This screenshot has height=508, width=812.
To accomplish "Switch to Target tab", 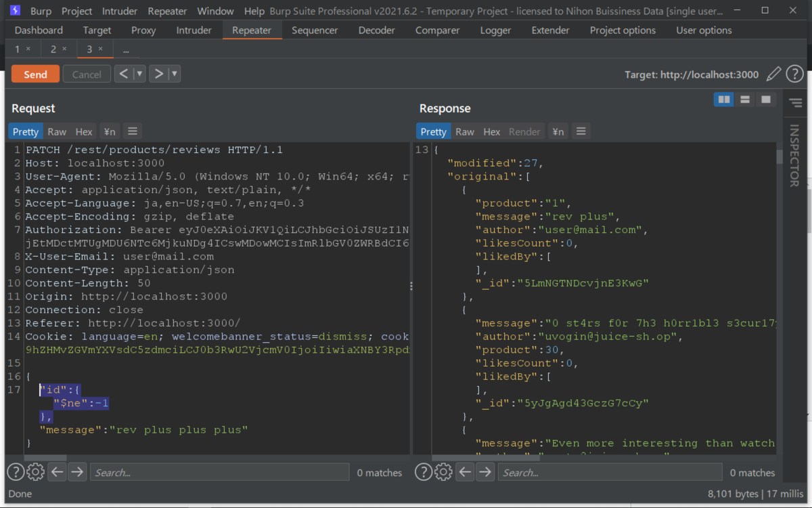I will point(97,30).
